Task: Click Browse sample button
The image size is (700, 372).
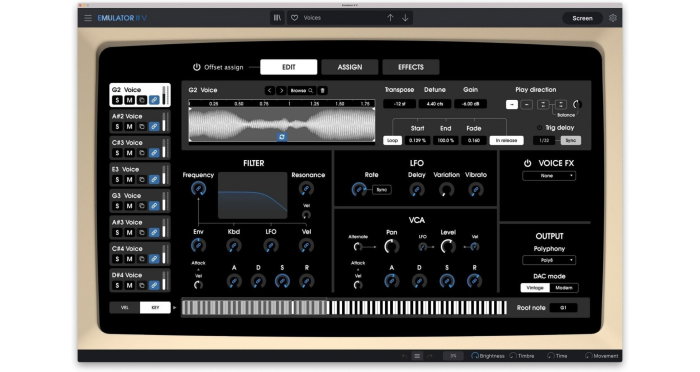Action: tap(302, 90)
